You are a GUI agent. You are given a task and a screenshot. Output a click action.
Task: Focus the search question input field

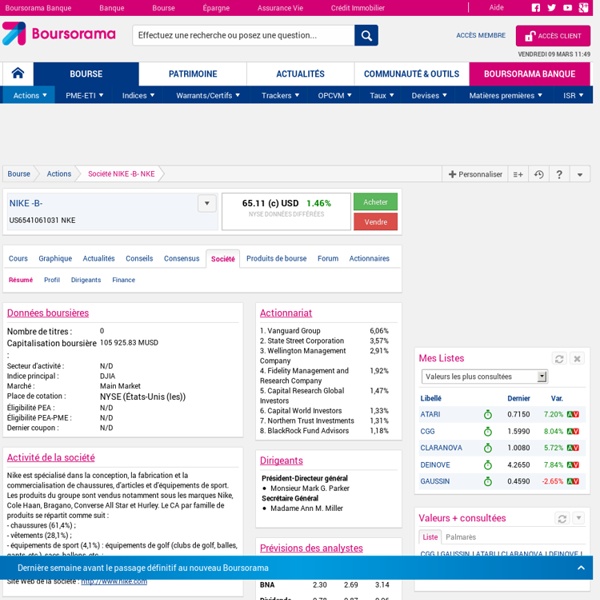[x=243, y=36]
